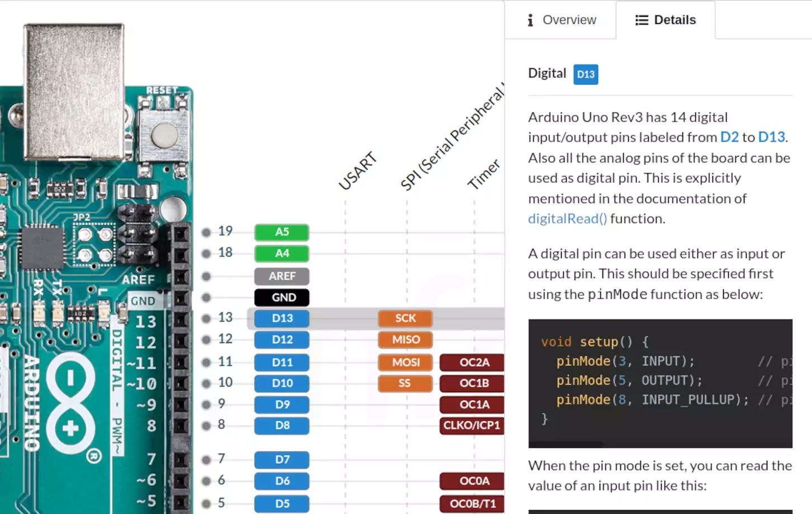Open the Details tab
Image resolution: width=812 pixels, height=514 pixels.
[675, 20]
